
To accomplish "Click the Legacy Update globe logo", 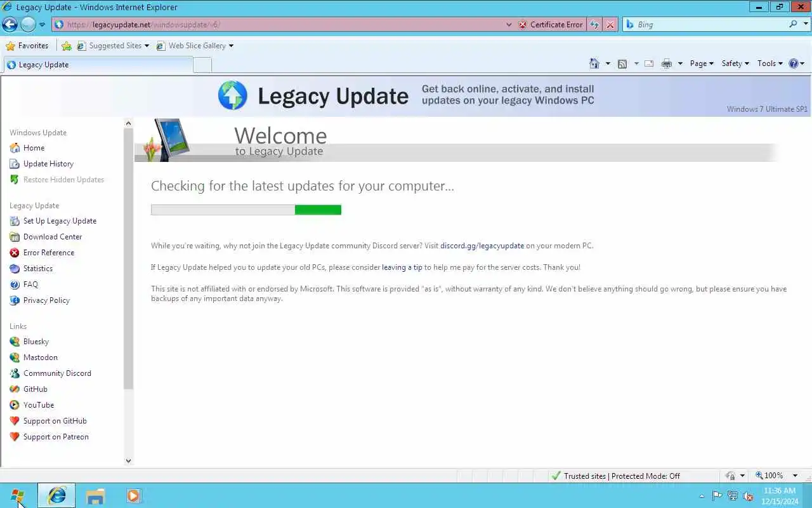I will pos(233,95).
